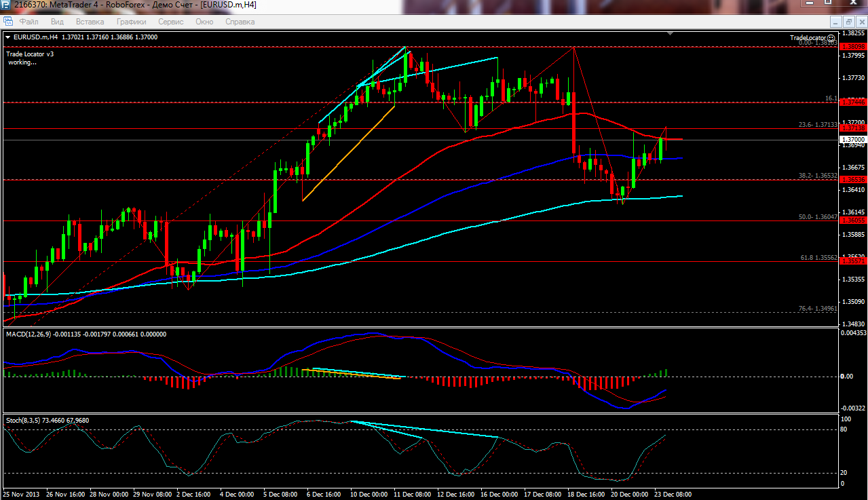Expand the EURUSD.m,H4 chart dropdown triangle
Viewport: 868px width, 500px height.
pos(8,37)
